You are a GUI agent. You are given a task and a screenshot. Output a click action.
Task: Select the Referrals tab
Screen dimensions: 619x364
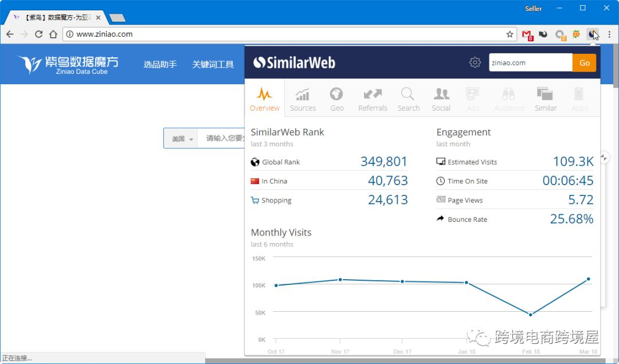(373, 99)
